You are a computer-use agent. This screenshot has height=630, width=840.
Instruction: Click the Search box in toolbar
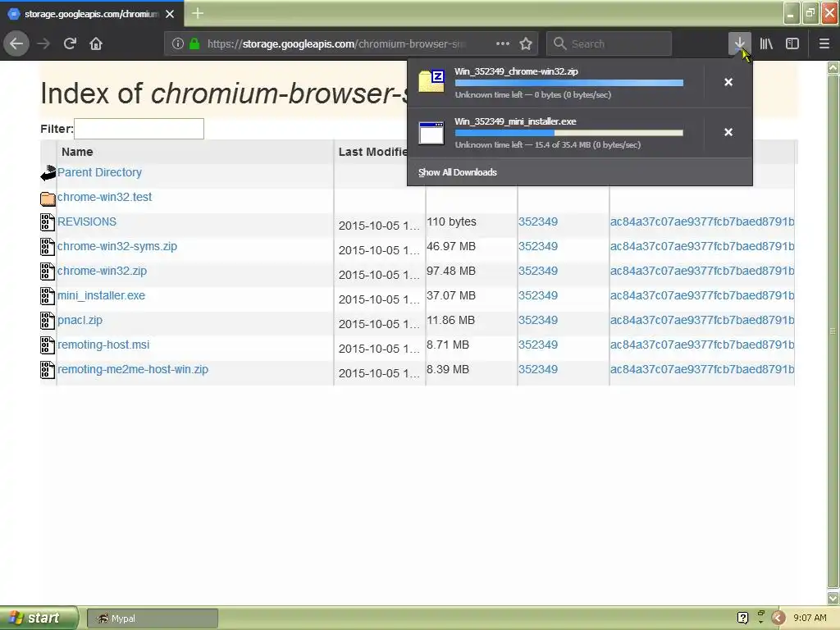pos(609,43)
